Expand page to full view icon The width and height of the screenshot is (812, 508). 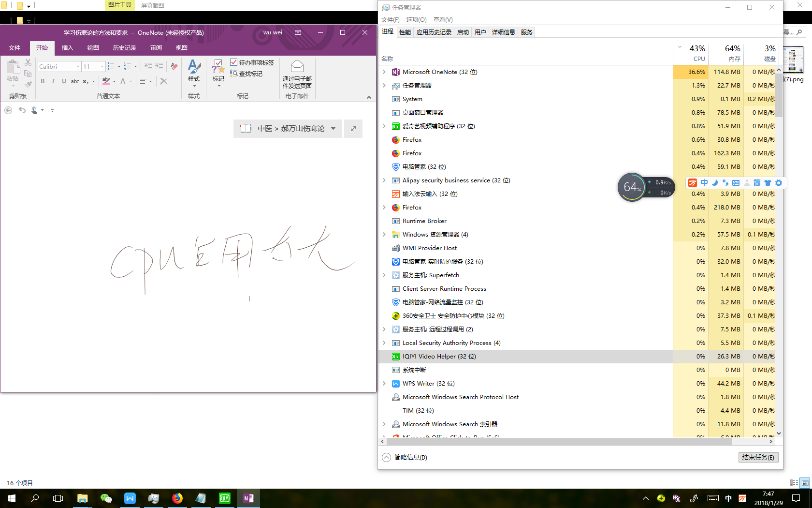click(x=353, y=129)
